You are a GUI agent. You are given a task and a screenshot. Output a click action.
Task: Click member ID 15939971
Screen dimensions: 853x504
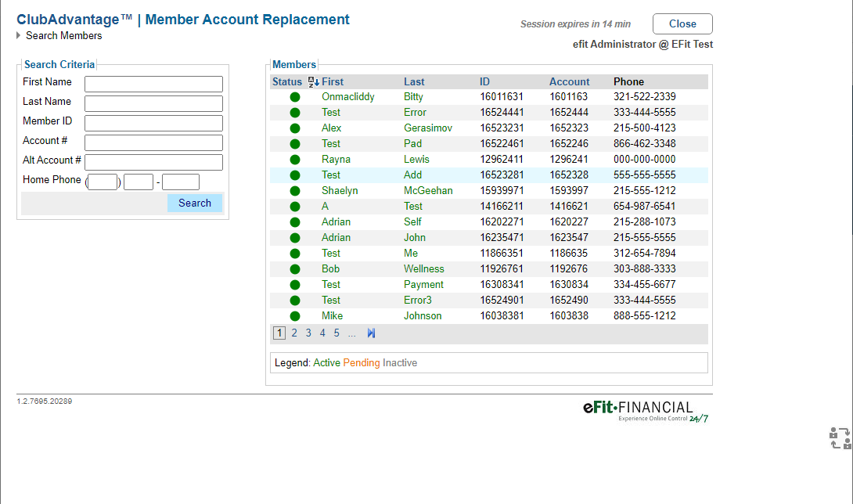pyautogui.click(x=502, y=190)
